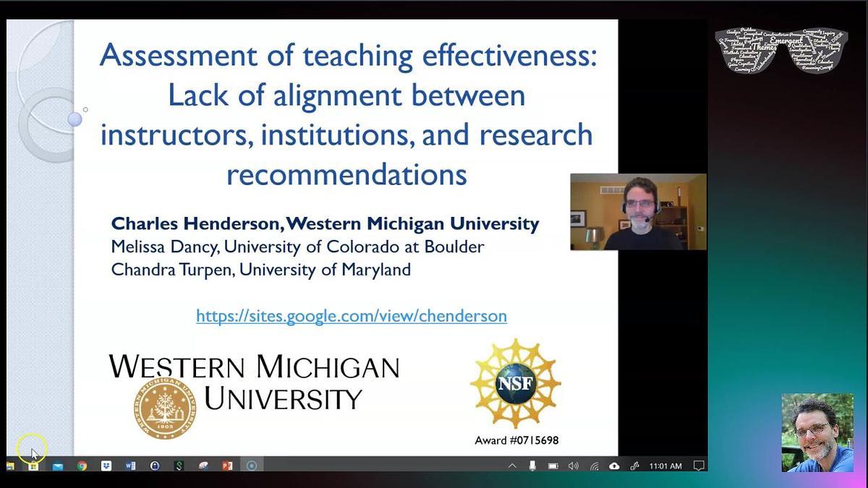Select the presenter webcam video tile
Screen dimensions: 868x488
tap(638, 212)
